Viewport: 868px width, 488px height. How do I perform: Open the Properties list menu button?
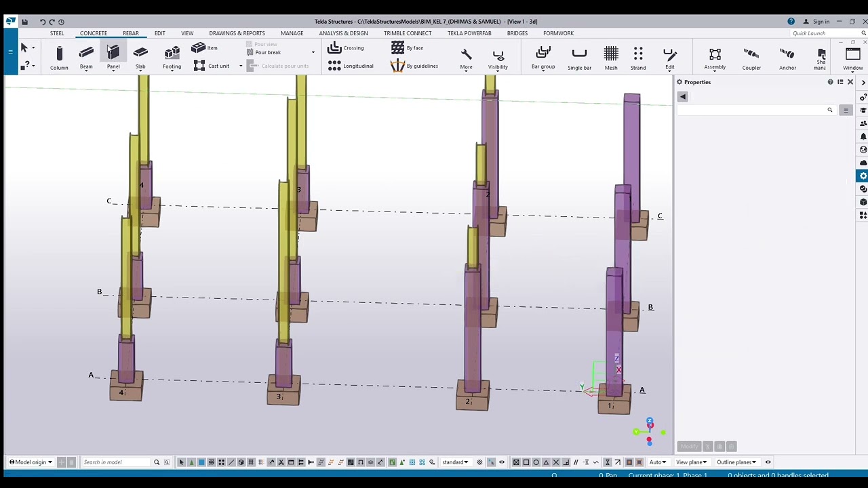pyautogui.click(x=846, y=110)
